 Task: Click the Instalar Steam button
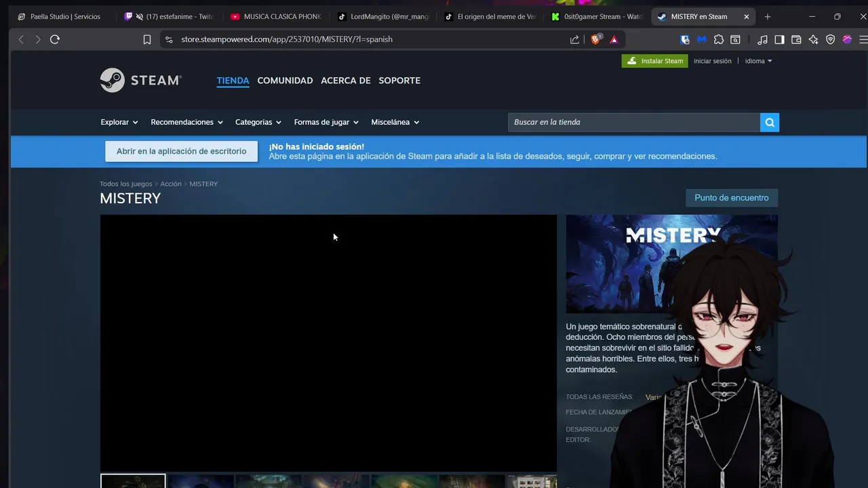tap(654, 61)
